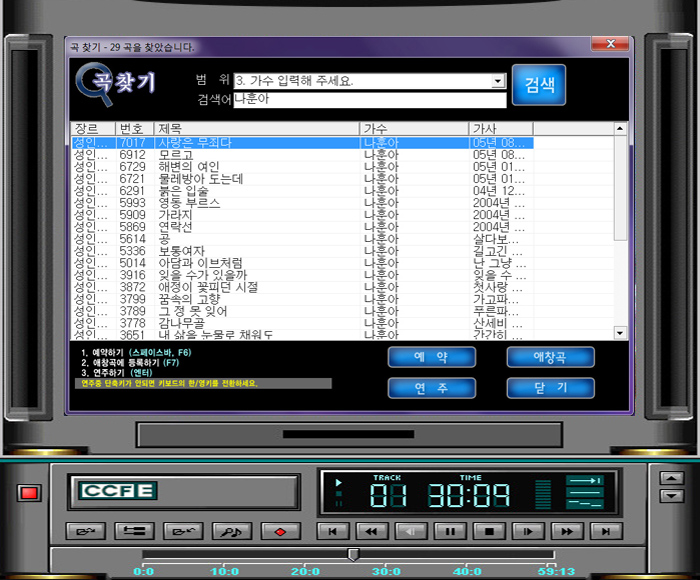The width and height of the screenshot is (700, 580).
Task: Select the song row 아담과 이브처럼
Action: pyautogui.click(x=303, y=263)
